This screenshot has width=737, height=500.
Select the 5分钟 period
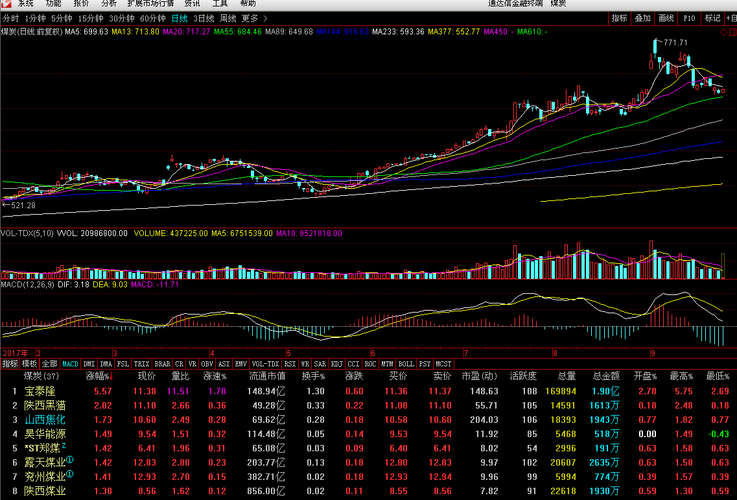62,19
